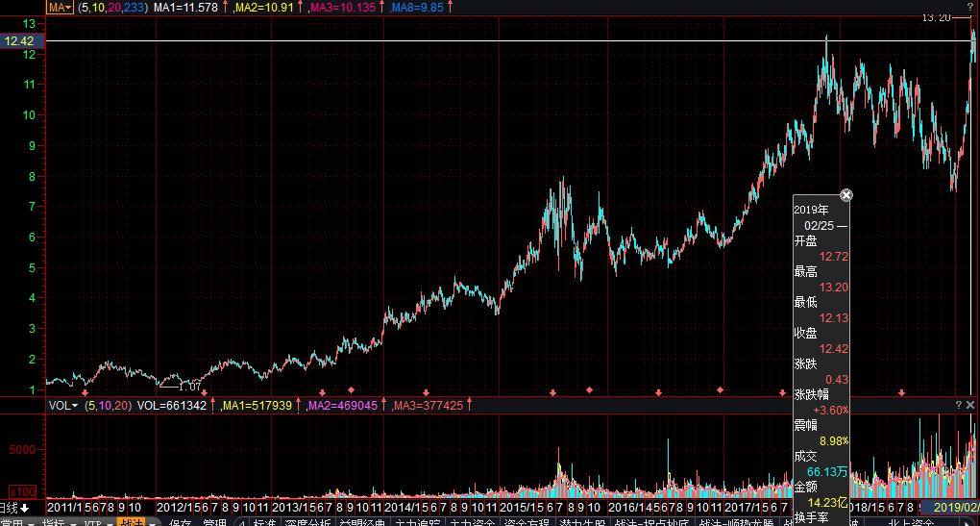This screenshot has width=980, height=526.
Task: Open the help question mark beside MA8
Action: point(970,7)
